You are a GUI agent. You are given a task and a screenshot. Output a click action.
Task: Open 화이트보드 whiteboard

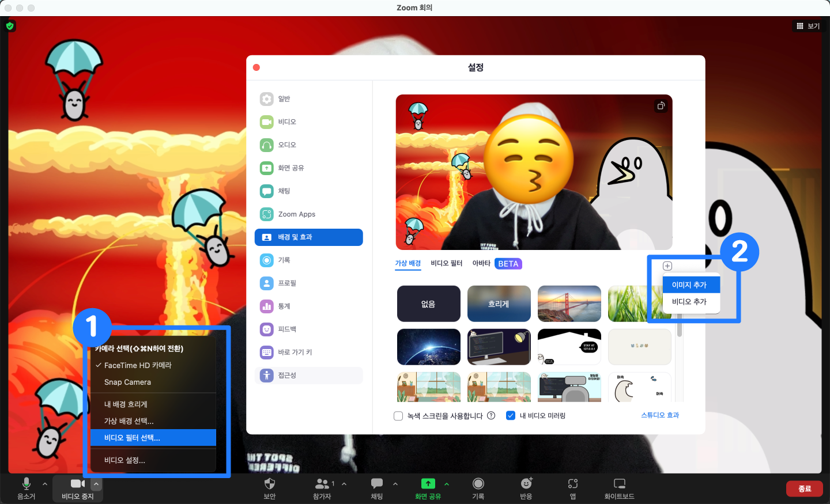(619, 488)
